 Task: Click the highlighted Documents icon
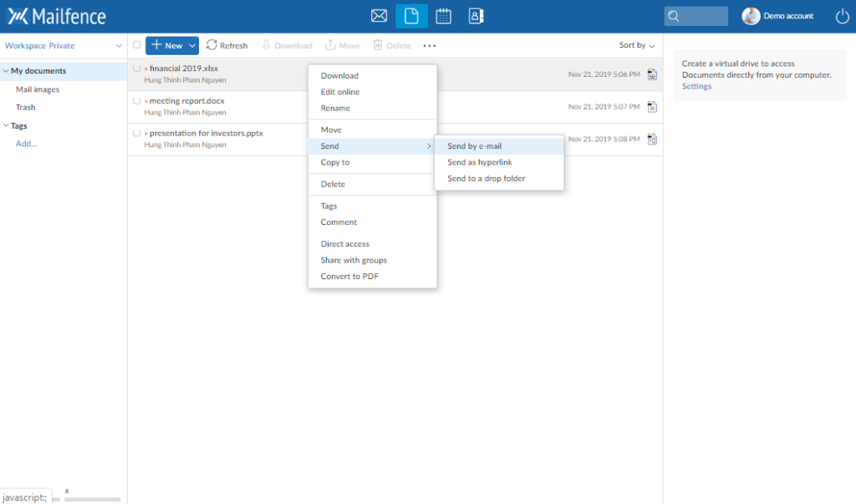pos(411,15)
